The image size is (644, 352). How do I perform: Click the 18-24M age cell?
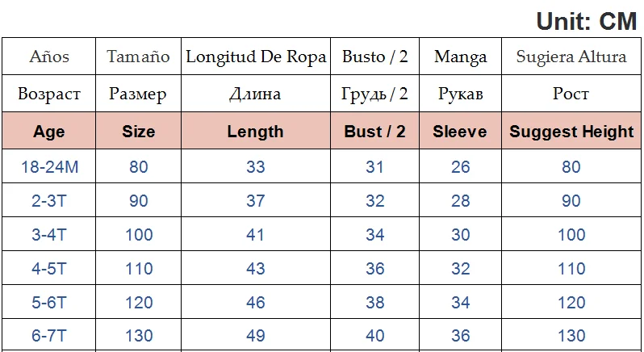(49, 169)
